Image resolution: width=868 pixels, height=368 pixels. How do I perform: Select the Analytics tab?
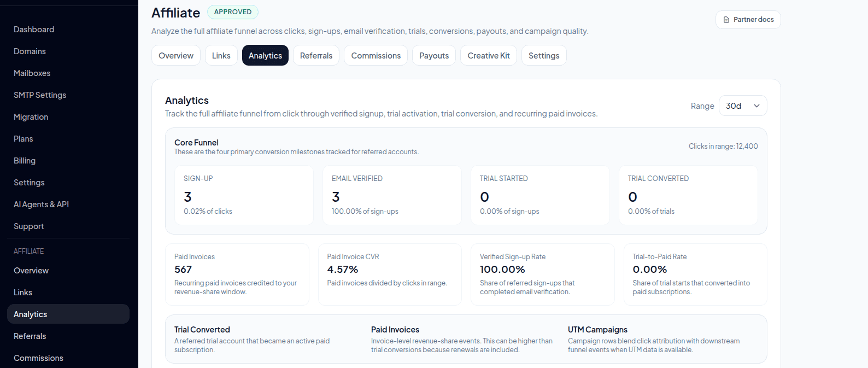(265, 55)
